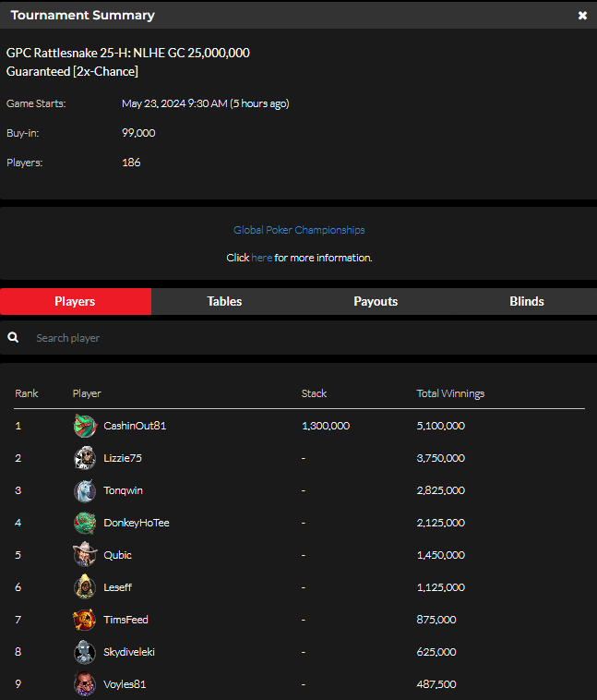The image size is (597, 700).
Task: Click the search magnifier icon
Action: pyautogui.click(x=13, y=337)
